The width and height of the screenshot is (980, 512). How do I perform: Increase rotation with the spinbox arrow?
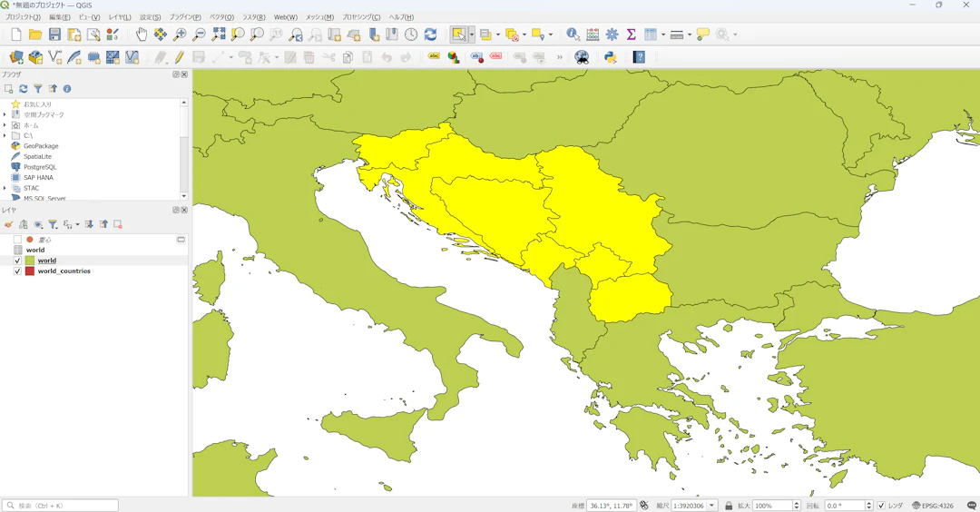(x=868, y=503)
